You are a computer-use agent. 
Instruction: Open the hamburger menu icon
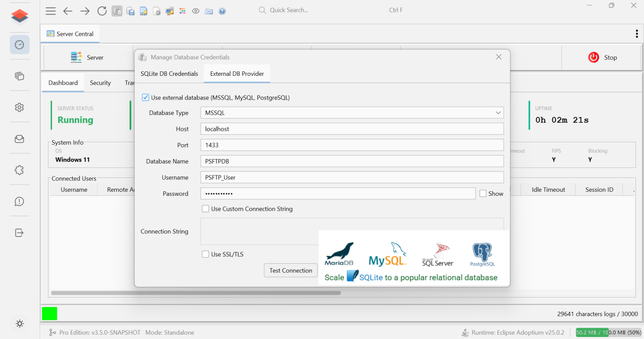(x=50, y=10)
